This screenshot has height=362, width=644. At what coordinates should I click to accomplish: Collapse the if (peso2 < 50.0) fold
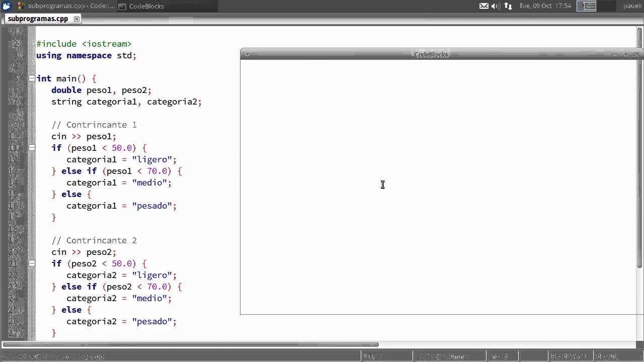pos(32,263)
